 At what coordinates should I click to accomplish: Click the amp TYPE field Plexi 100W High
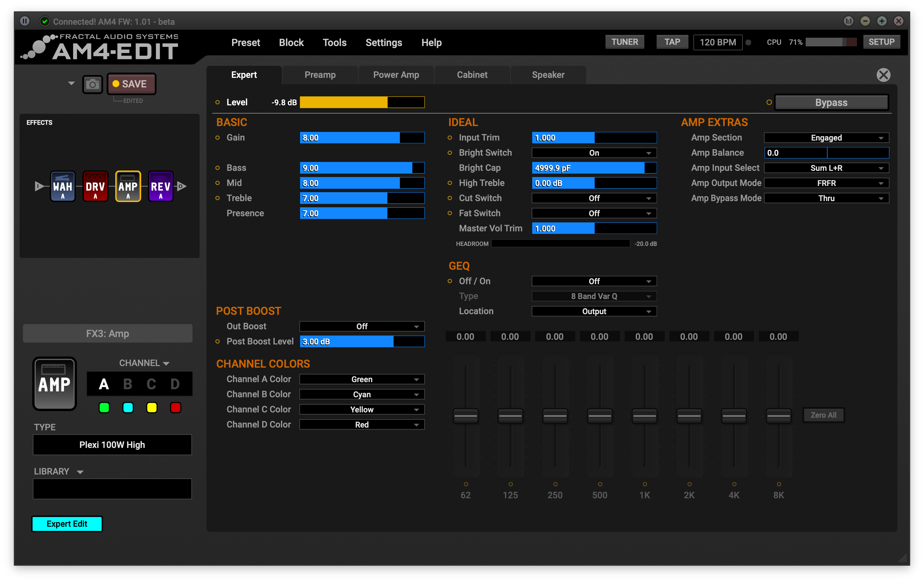112,445
